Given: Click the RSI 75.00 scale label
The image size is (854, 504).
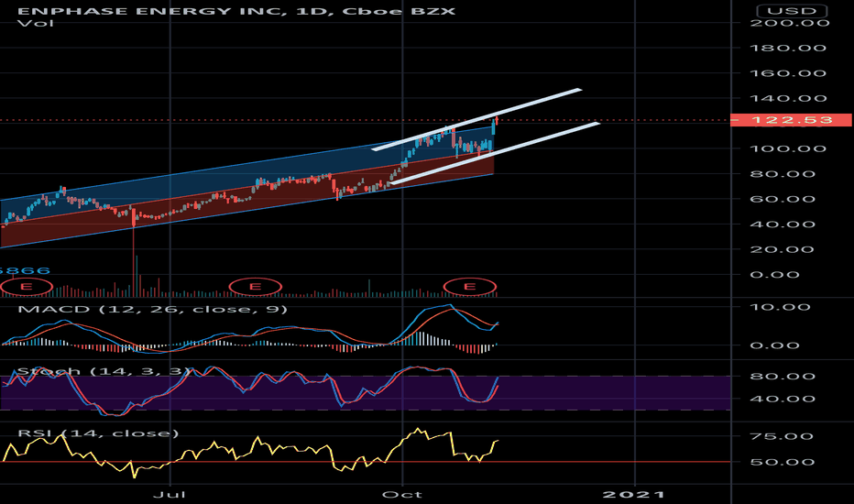Looking at the screenshot, I should (x=783, y=436).
